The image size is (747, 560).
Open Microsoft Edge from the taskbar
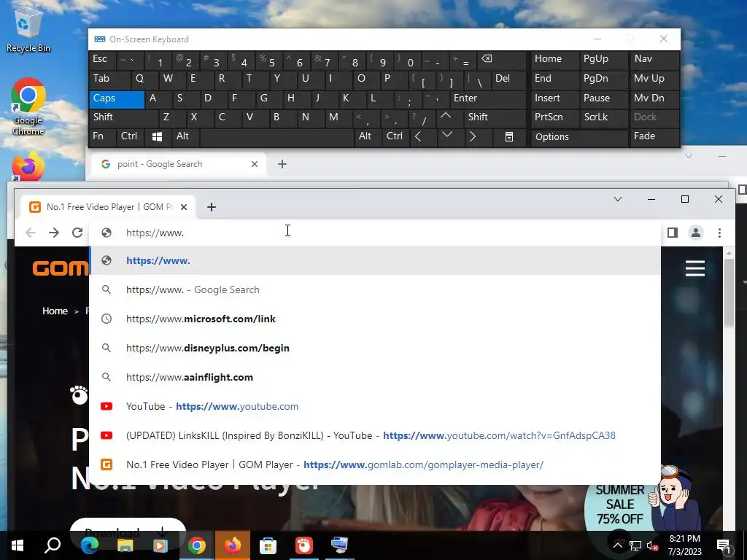(89, 545)
